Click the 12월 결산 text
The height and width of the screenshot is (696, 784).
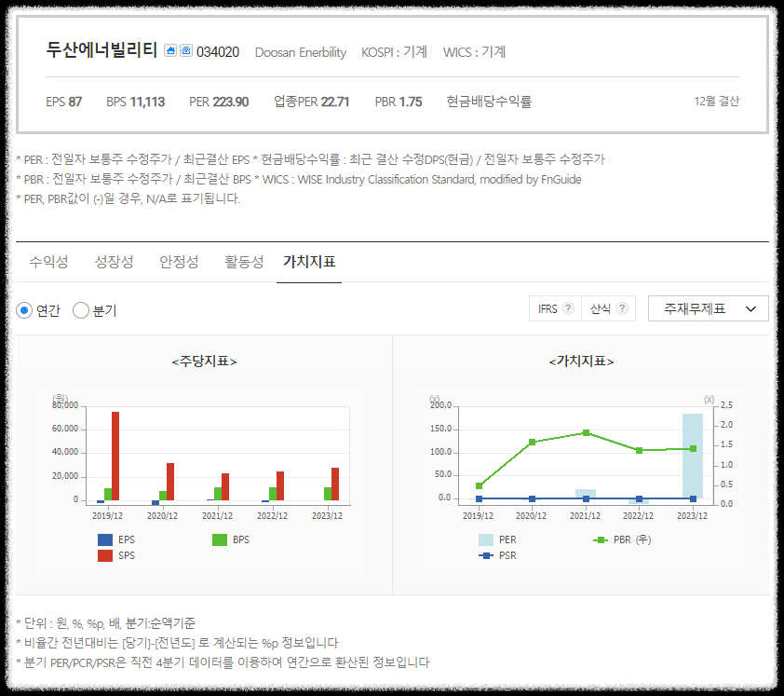(717, 102)
